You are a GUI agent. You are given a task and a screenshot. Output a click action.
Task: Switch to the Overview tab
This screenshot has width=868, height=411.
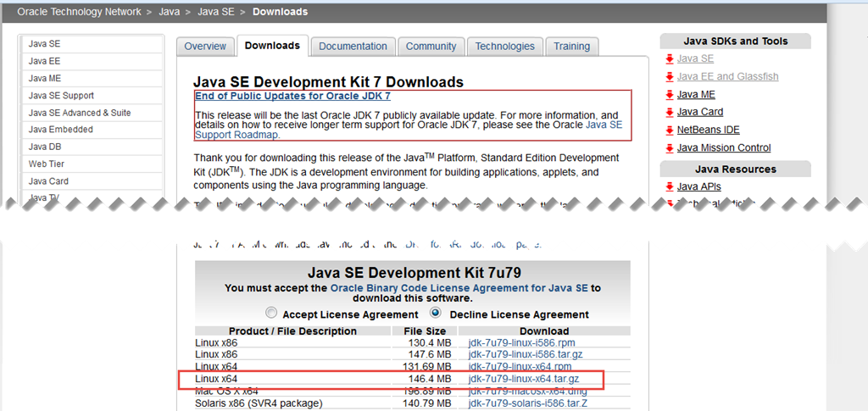pos(205,47)
